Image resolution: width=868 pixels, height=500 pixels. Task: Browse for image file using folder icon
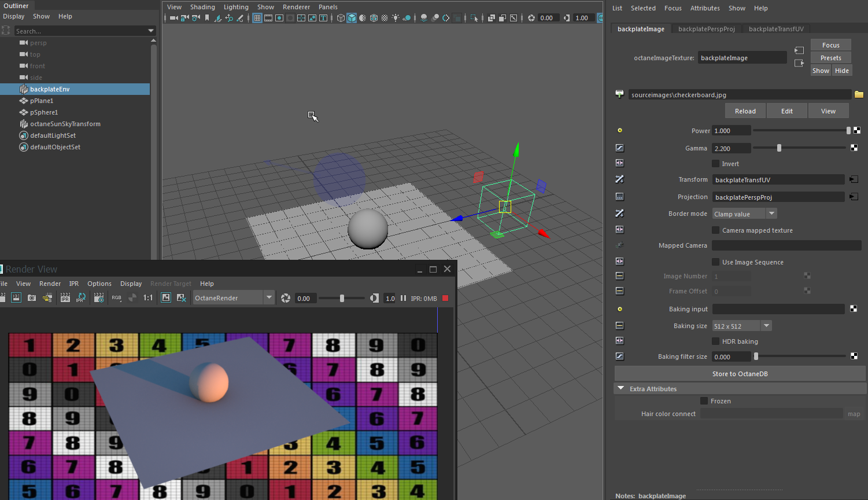click(x=859, y=95)
